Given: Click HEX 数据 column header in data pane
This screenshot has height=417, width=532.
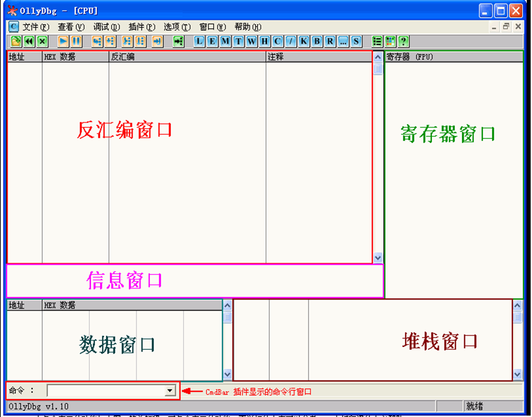Looking at the screenshot, I should 133,305.
